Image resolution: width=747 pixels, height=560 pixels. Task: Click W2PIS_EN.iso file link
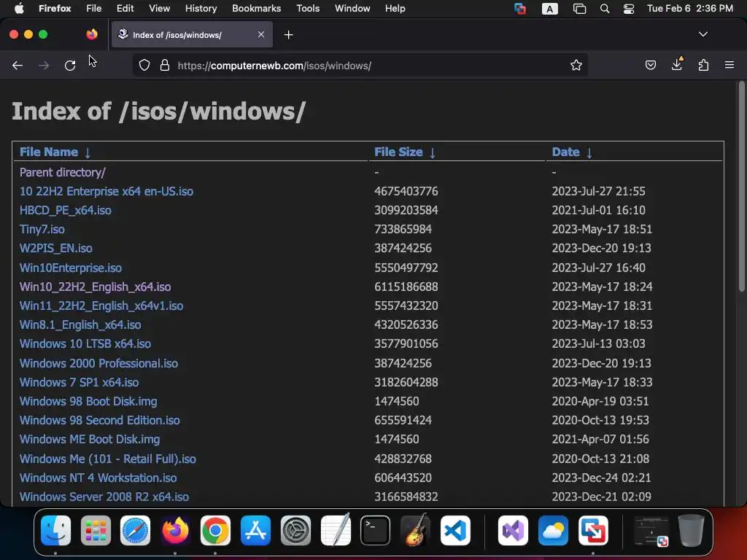[55, 248]
